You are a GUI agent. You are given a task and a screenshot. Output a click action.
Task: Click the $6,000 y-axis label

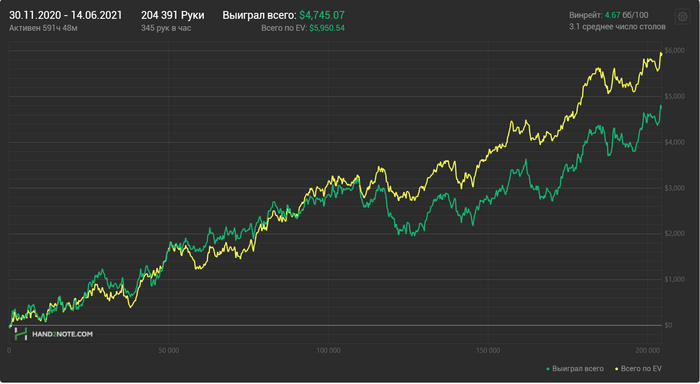coord(675,50)
